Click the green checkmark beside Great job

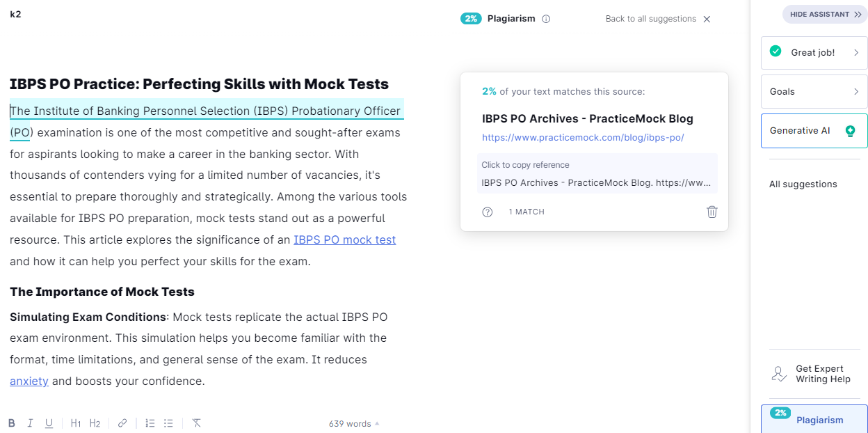click(x=775, y=52)
